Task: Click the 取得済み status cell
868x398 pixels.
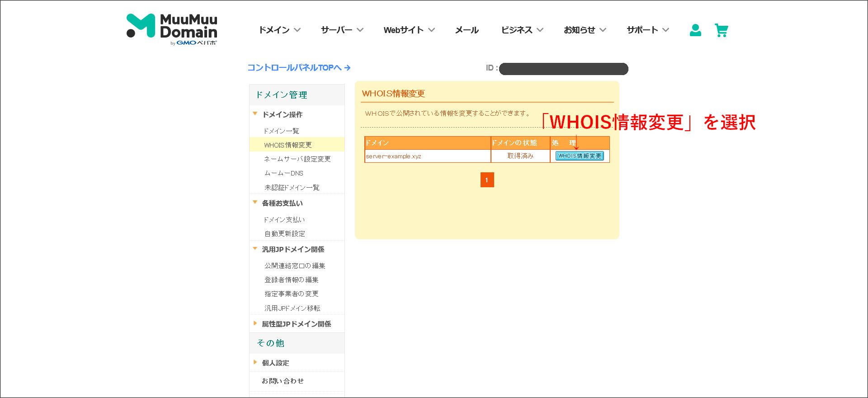Action: [520, 156]
